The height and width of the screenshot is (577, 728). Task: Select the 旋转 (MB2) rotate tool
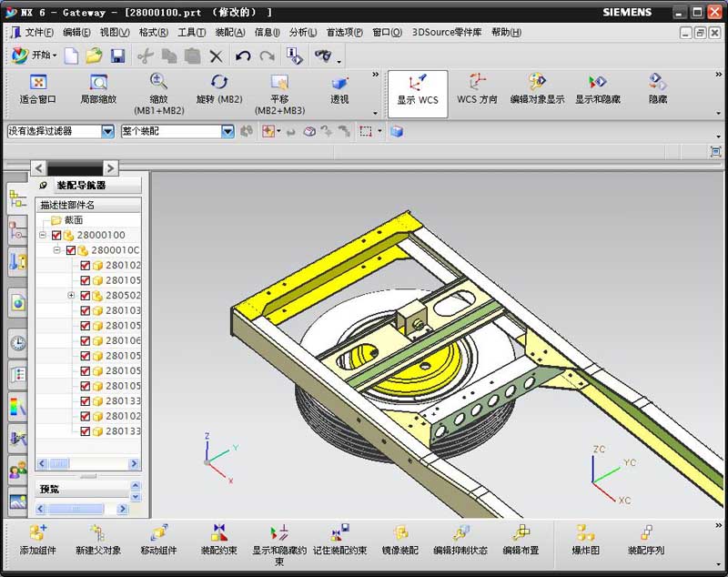(x=219, y=82)
